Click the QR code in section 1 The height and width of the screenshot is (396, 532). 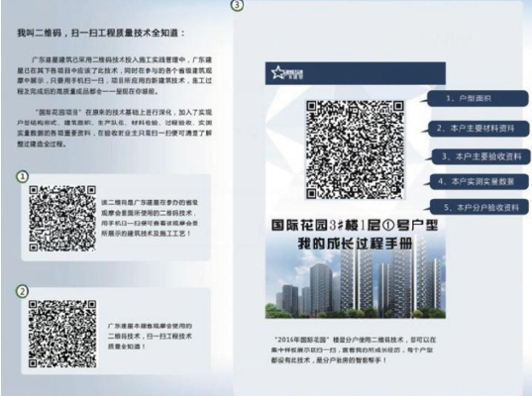(x=62, y=219)
